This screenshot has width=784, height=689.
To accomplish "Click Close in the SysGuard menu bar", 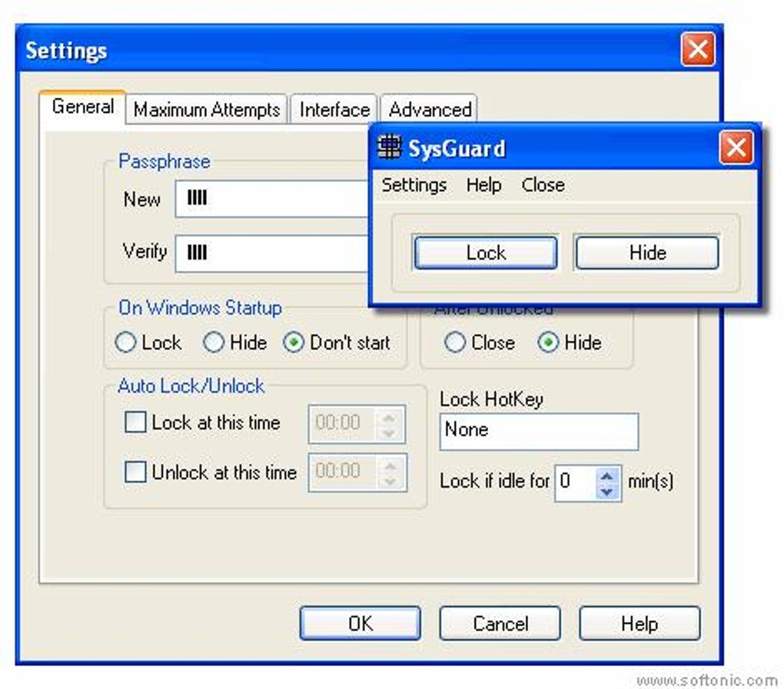I will [543, 184].
